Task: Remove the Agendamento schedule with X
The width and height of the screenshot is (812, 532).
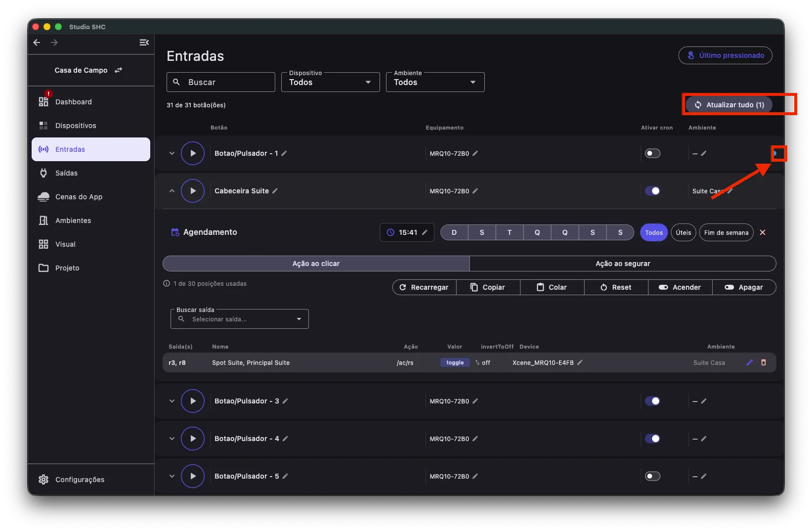Action: coord(763,232)
